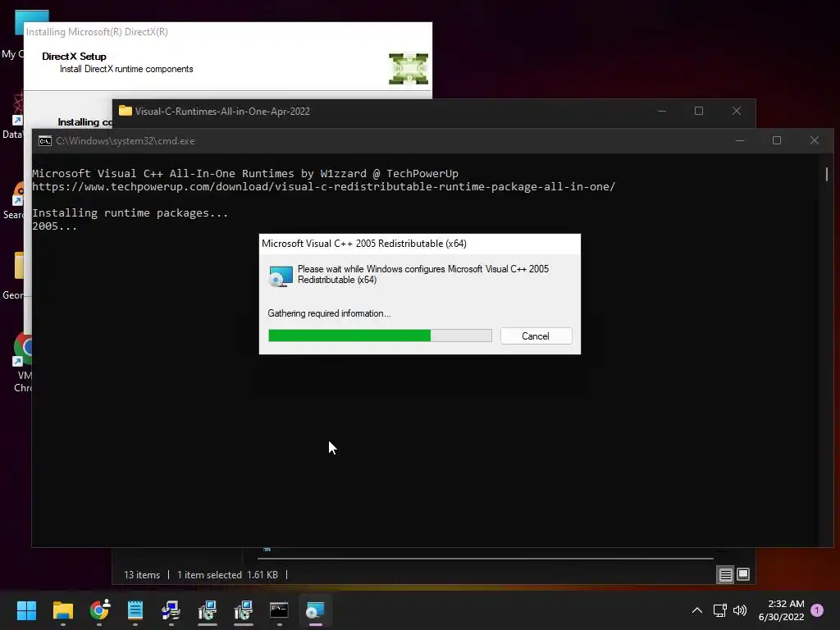Open the setup icon two left of the cmd taskbar icon
840x630 pixels.
pos(208,610)
